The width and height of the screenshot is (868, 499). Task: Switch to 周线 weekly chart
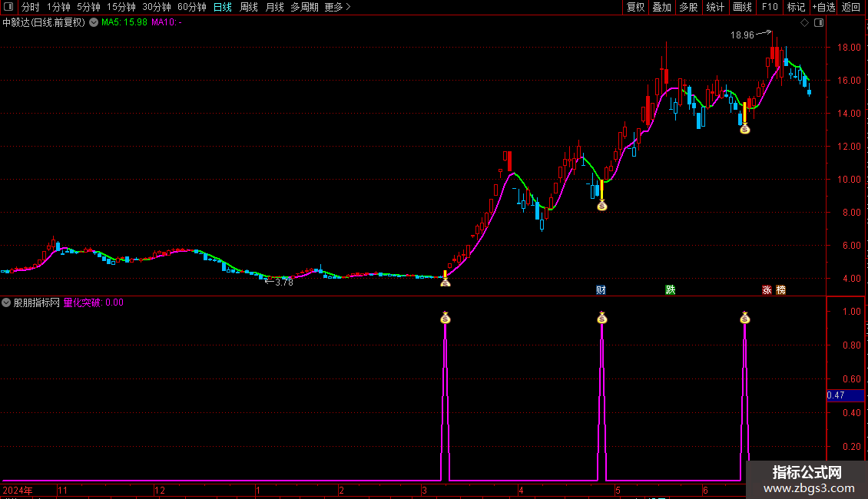pos(249,7)
